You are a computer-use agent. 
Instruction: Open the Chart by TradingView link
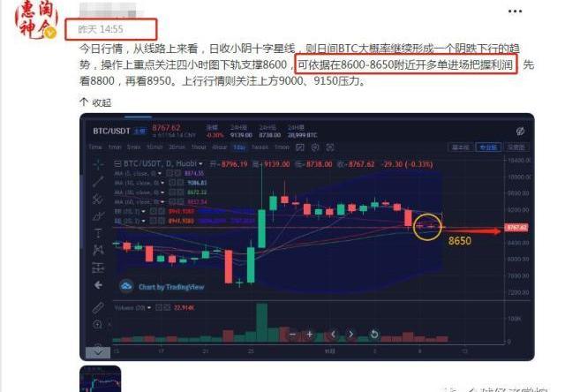coord(162,287)
